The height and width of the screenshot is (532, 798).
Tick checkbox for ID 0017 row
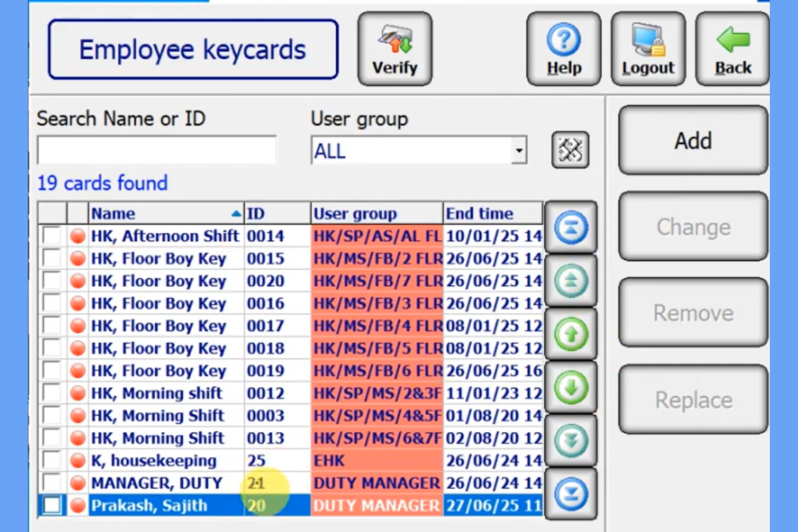coord(52,326)
